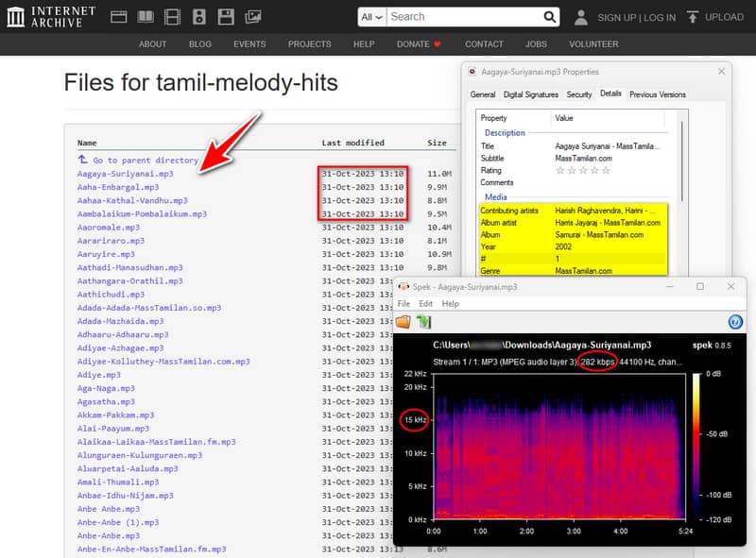Image resolution: width=756 pixels, height=558 pixels.
Task: Select the Year value 2002 in Properties
Action: [x=563, y=246]
